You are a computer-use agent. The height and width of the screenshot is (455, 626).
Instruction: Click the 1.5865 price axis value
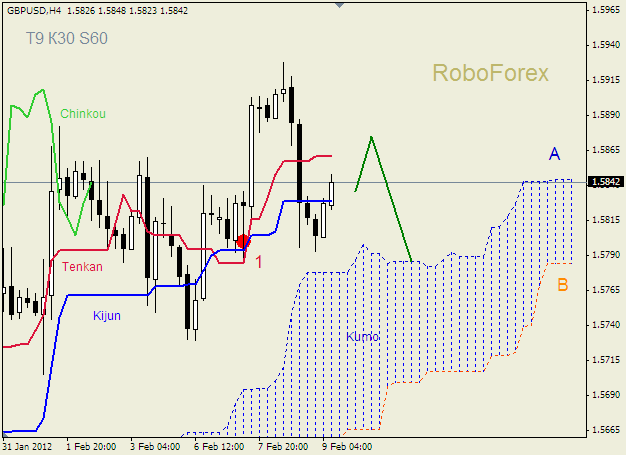tap(606, 150)
